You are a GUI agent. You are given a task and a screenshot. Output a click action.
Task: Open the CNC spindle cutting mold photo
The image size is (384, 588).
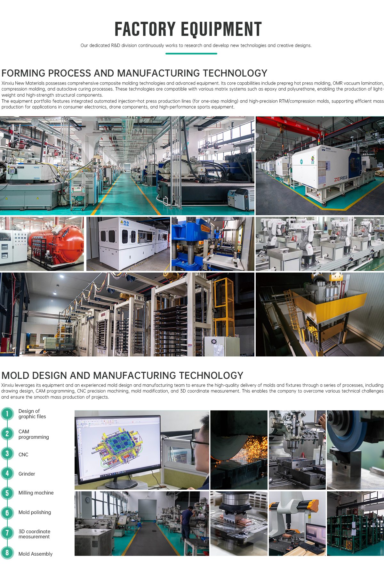pos(239,524)
